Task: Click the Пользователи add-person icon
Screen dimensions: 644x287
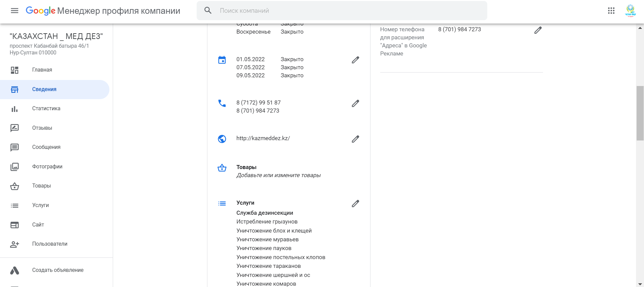Action: point(14,244)
